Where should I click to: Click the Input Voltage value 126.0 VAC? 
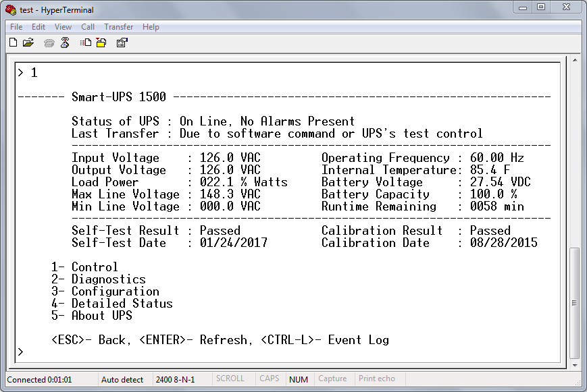(x=230, y=157)
